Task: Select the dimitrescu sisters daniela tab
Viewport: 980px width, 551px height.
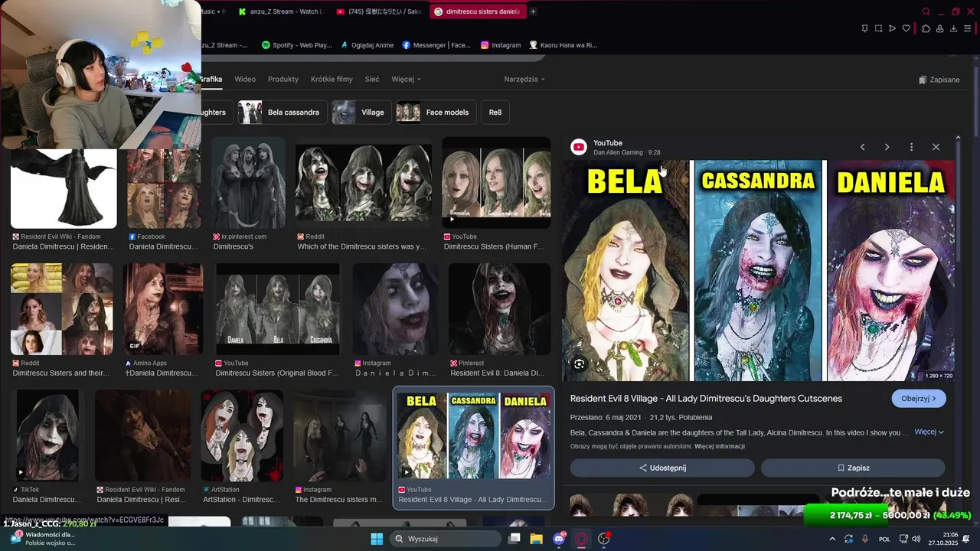Action: point(477,11)
